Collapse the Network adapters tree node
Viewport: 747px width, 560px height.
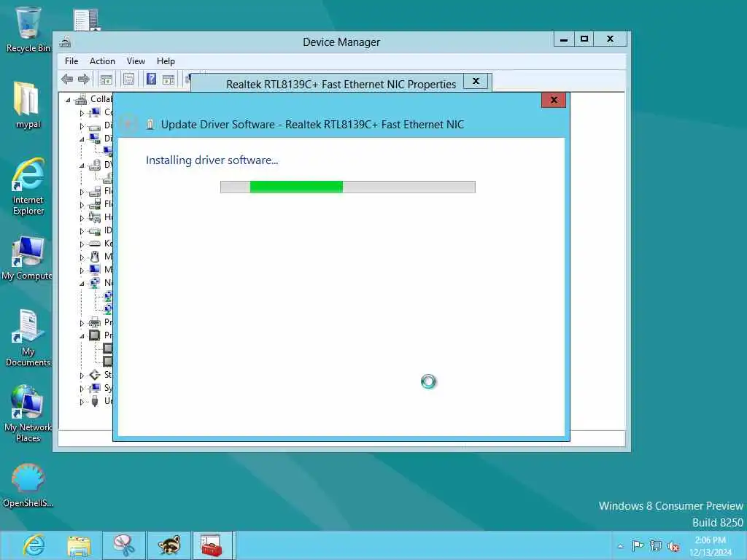click(82, 284)
